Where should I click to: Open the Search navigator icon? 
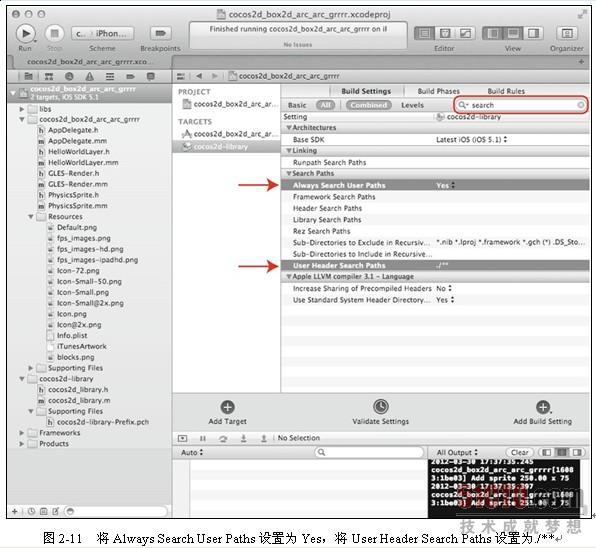(69, 76)
